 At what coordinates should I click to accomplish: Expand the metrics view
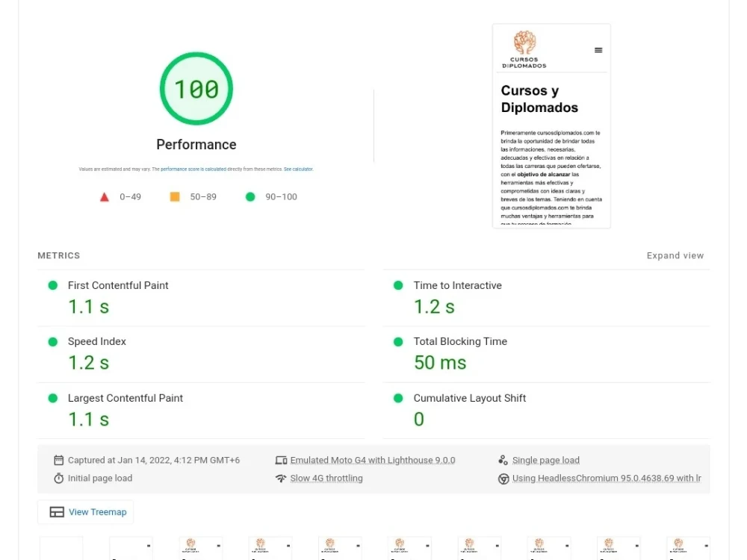click(675, 255)
